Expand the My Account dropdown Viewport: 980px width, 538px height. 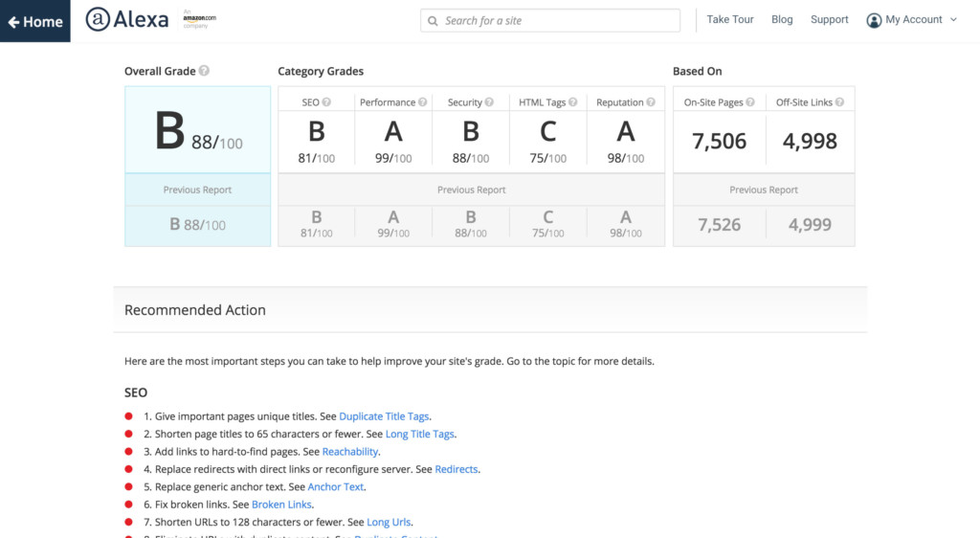coord(911,20)
